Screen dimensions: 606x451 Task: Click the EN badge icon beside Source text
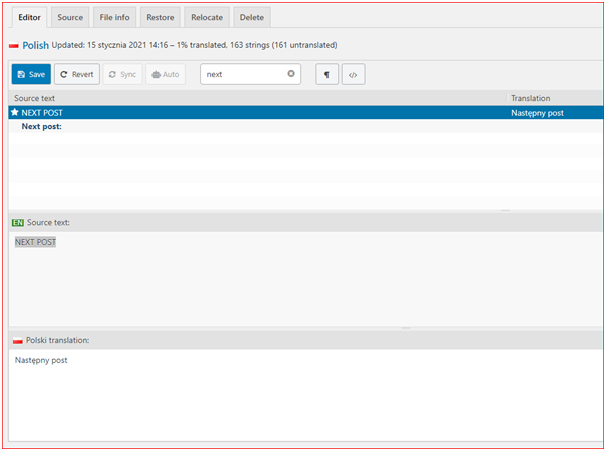coord(18,223)
